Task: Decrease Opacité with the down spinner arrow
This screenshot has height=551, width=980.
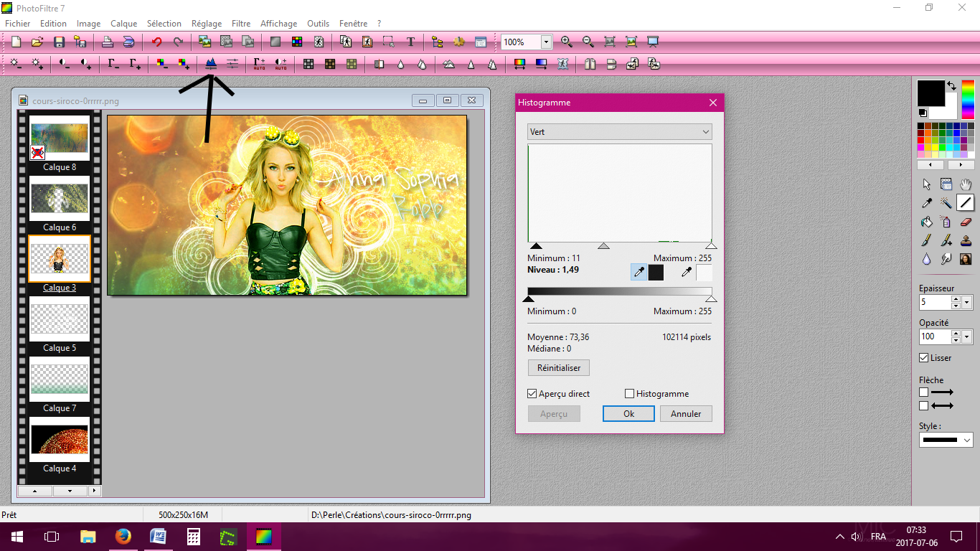Action: click(956, 340)
